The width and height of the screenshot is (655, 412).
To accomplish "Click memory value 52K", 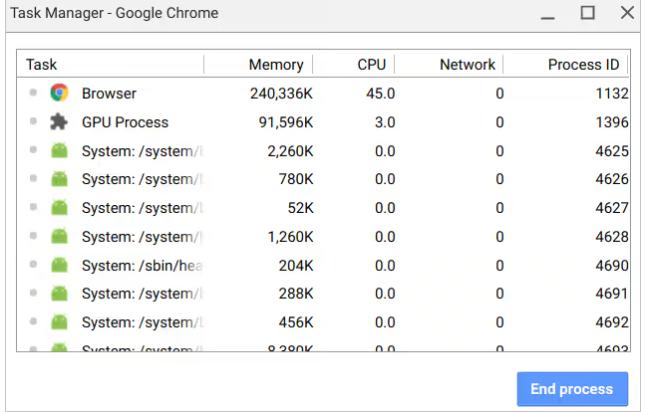I will pos(300,208).
